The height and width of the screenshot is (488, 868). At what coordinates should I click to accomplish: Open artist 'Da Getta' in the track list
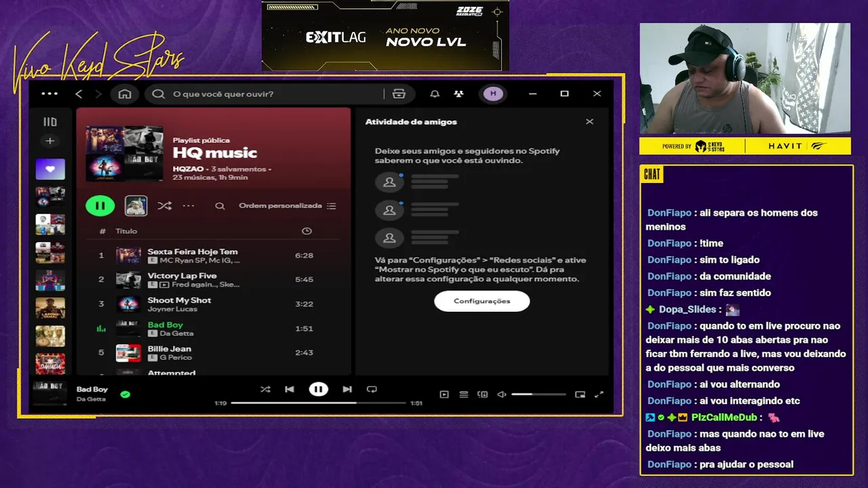coord(176,333)
